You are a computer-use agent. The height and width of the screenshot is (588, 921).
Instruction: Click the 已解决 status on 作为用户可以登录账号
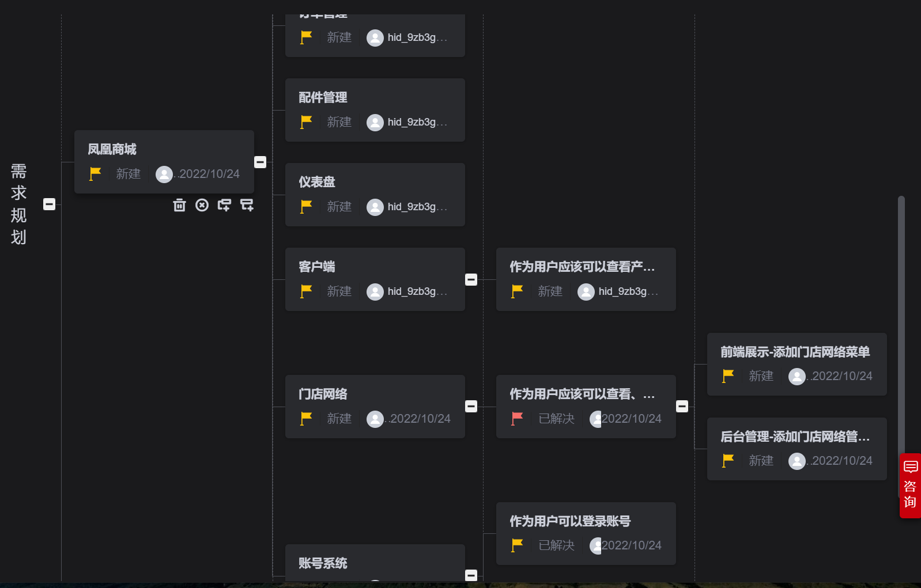556,545
